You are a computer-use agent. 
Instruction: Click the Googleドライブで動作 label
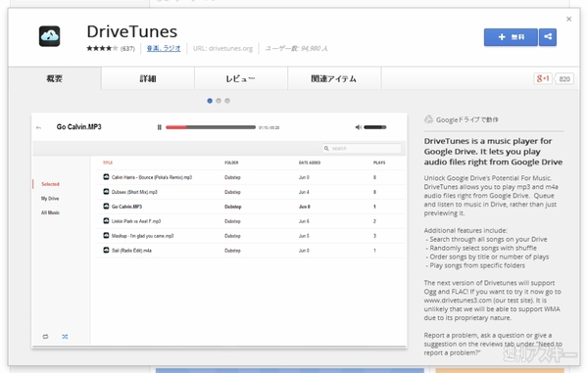(x=466, y=119)
